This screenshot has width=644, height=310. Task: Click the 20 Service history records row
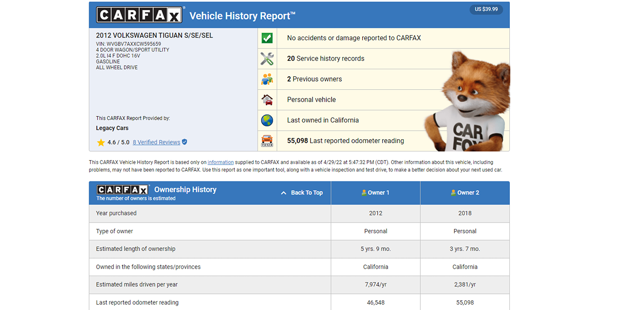tap(325, 59)
